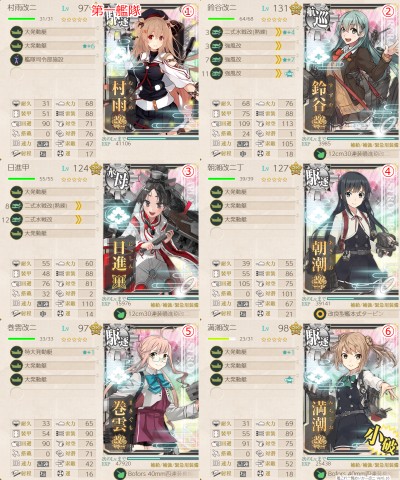Select the 特大発動艇 icon on 巻雲改二
Image resolution: width=400 pixels, height=480 pixels.
point(16,351)
